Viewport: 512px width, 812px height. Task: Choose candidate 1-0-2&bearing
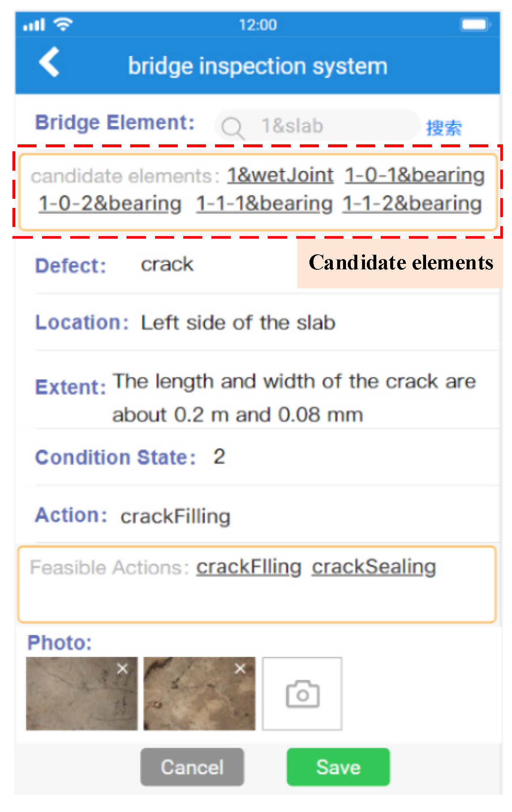tap(110, 204)
